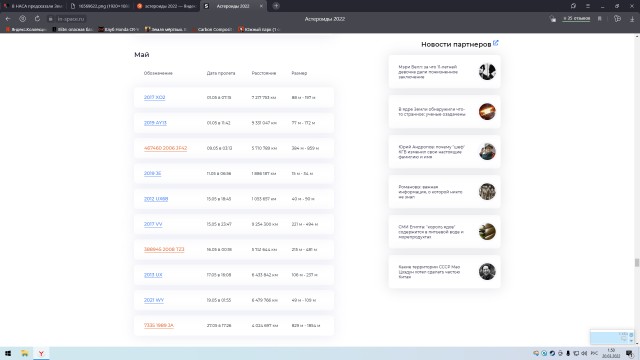Screen dimensions: 640x360
Task: Click the Дата пролета column header
Action: tap(221, 73)
